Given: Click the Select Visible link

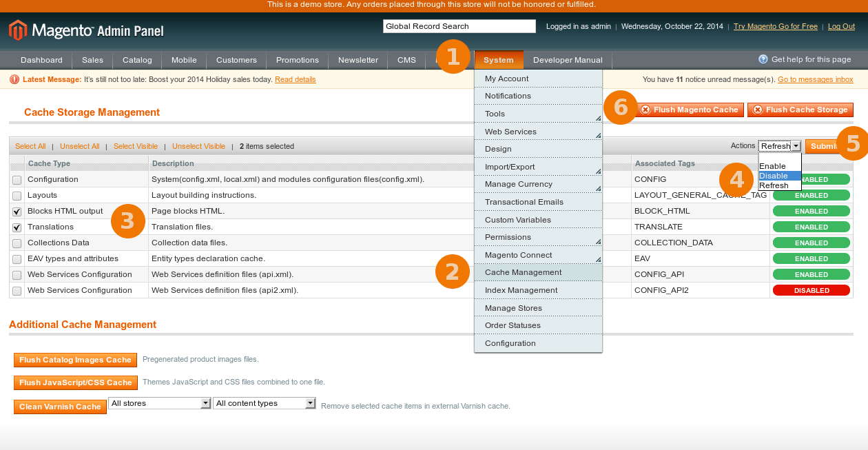Looking at the screenshot, I should pos(136,146).
